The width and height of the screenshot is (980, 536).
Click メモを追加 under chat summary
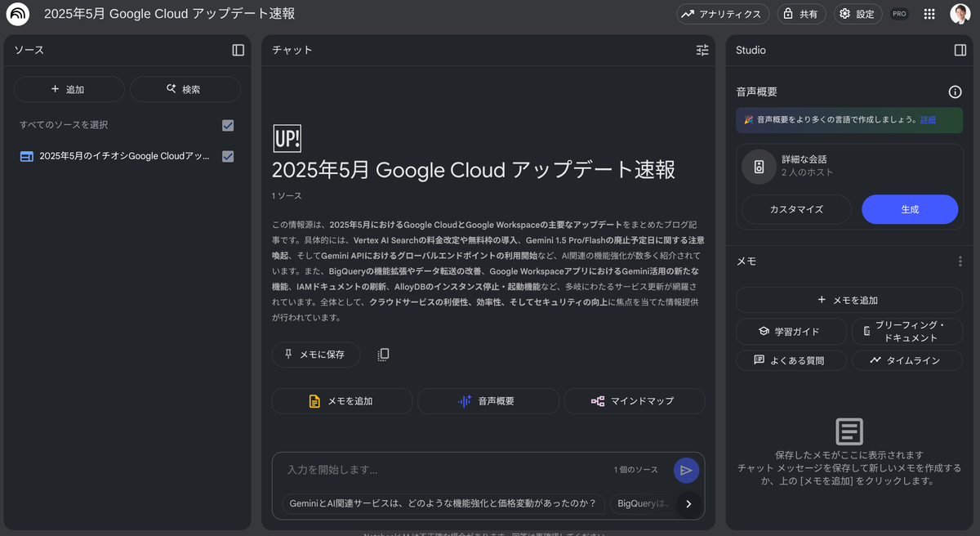click(x=341, y=401)
